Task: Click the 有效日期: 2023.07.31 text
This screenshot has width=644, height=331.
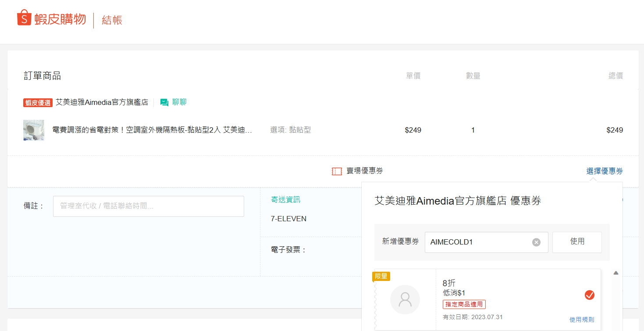Action: (x=473, y=317)
